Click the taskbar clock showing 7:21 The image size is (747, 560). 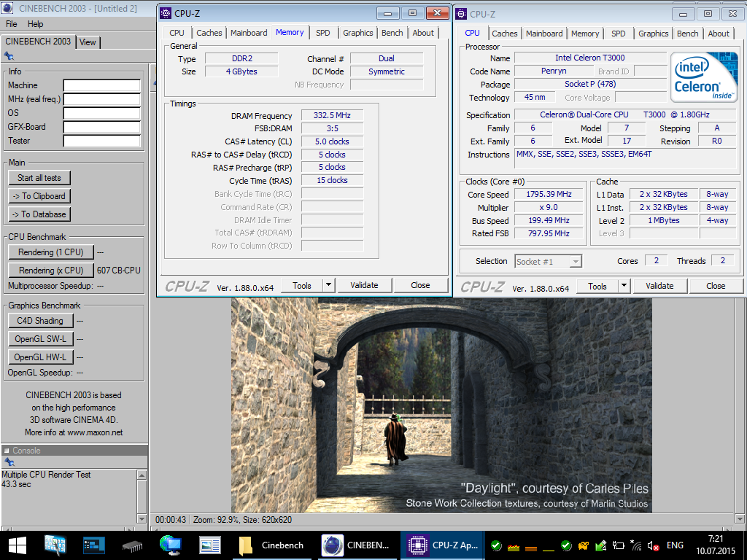[x=716, y=539]
